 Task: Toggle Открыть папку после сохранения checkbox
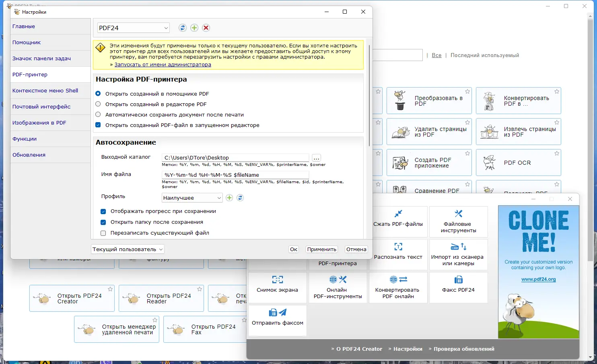[103, 222]
